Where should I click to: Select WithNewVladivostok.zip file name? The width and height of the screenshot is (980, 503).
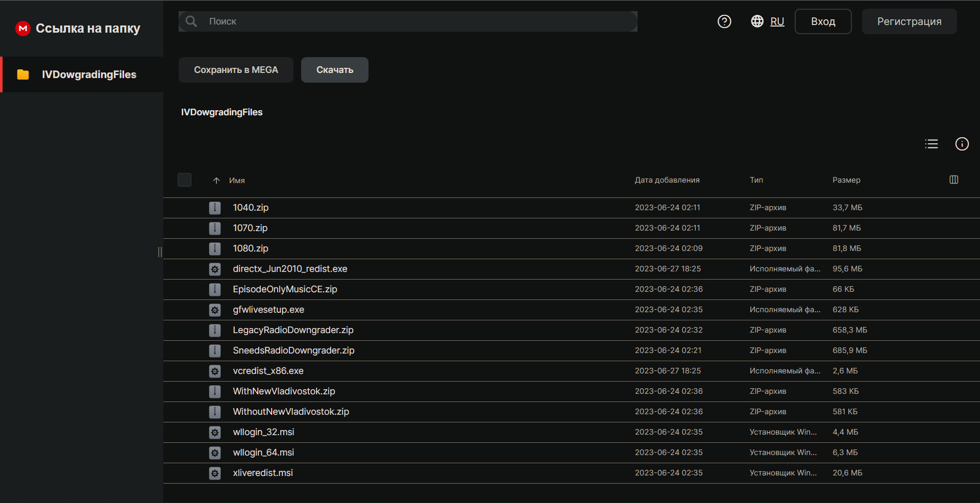pos(284,391)
